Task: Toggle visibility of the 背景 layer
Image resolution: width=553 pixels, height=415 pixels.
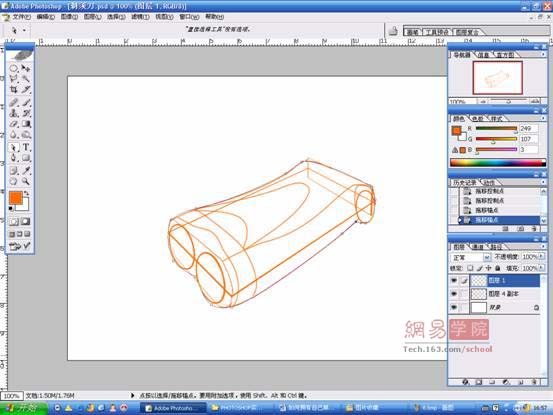Action: 454,307
